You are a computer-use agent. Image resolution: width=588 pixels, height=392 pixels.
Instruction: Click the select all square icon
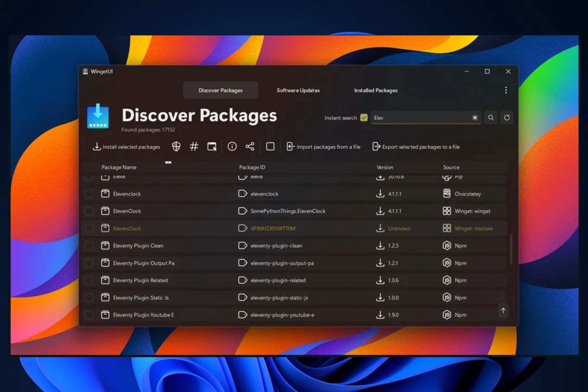click(x=270, y=147)
